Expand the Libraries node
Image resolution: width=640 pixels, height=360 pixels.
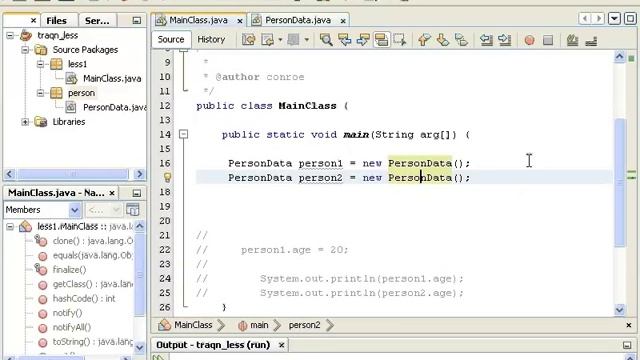(25, 122)
